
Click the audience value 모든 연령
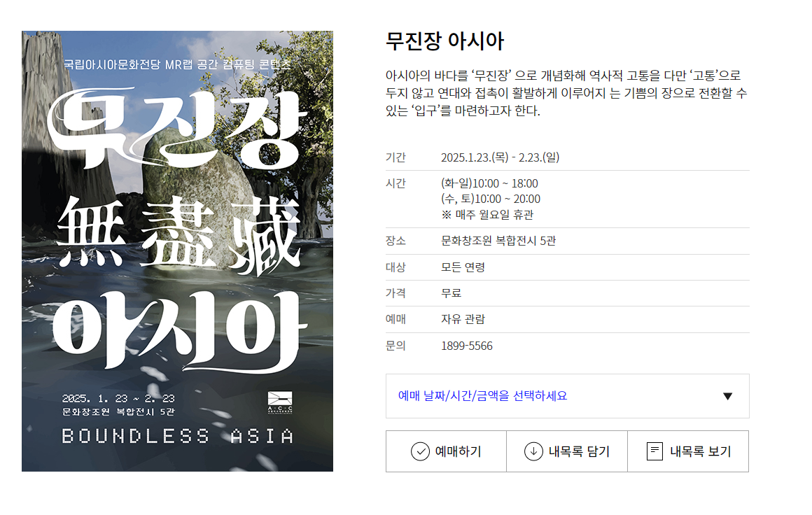pyautogui.click(x=463, y=267)
